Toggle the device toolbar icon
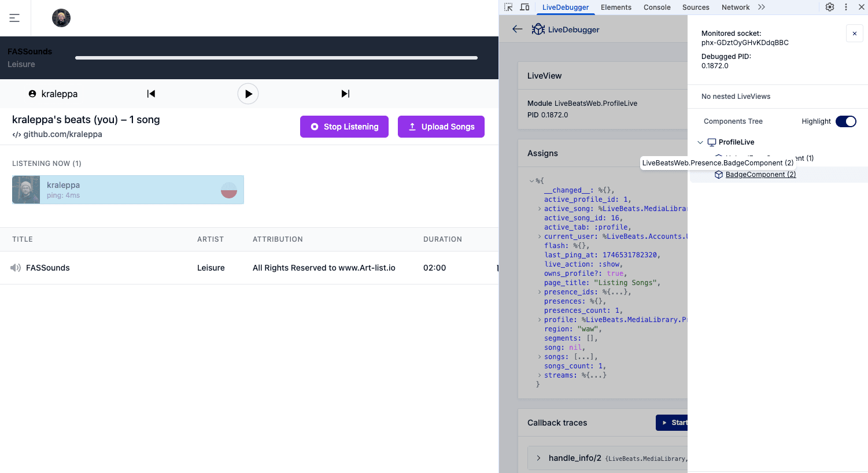868x473 pixels. pyautogui.click(x=525, y=7)
